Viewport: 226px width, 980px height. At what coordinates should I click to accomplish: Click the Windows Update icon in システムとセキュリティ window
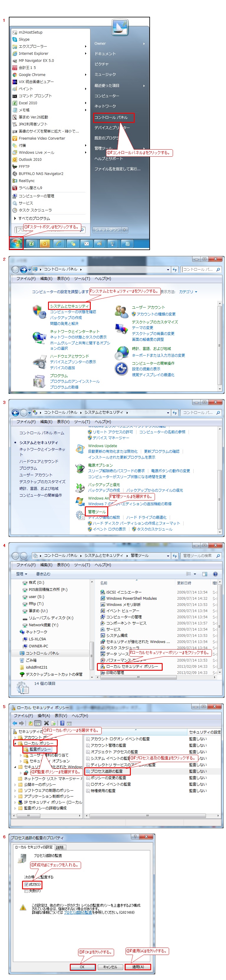point(80,449)
